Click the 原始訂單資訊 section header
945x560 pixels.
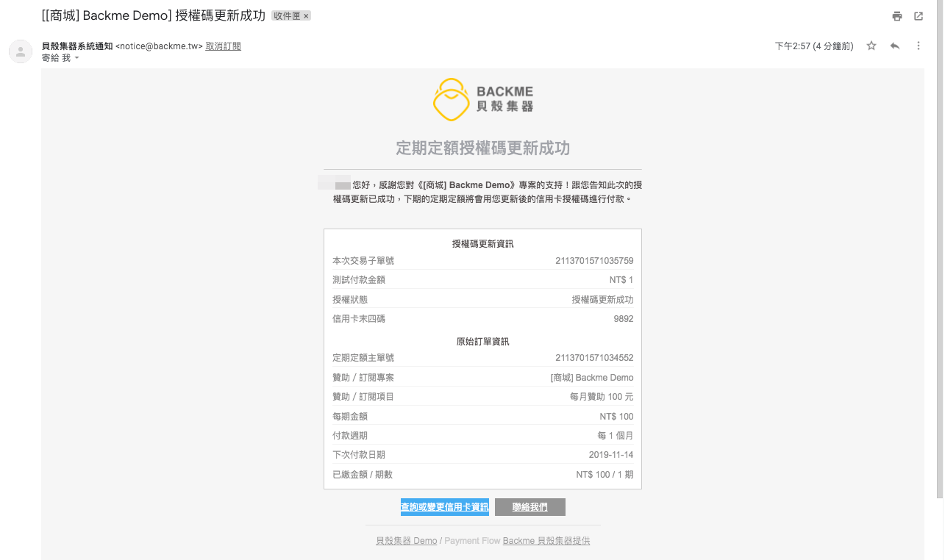point(483,342)
